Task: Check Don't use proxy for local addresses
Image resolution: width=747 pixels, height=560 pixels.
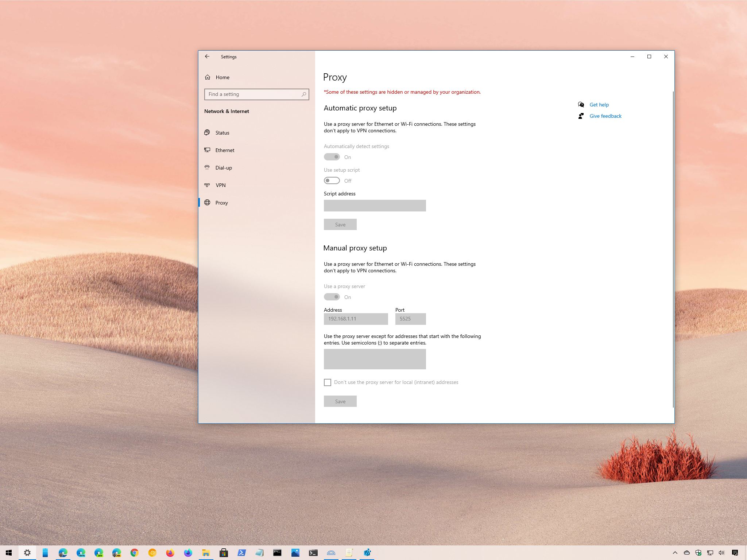Action: coord(327,382)
